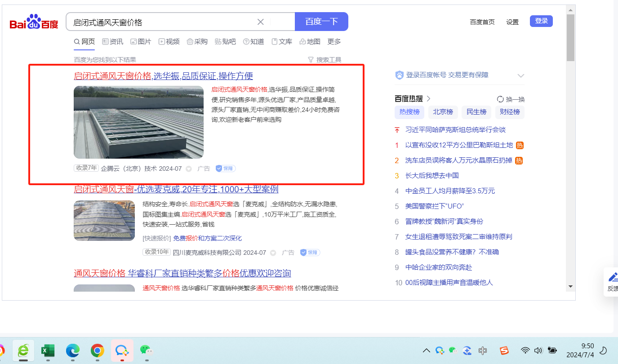Open the 通风天窗价格 华睿科厂家直销 result title

[182, 273]
